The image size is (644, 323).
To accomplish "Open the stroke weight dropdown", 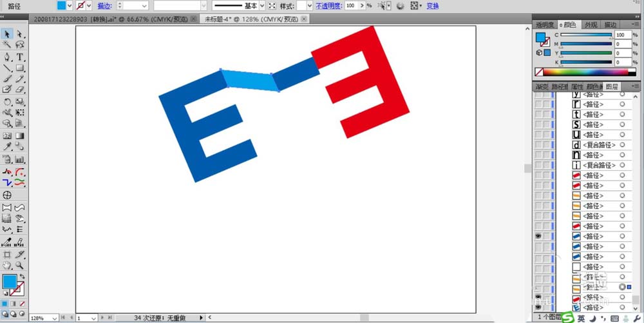I will [x=144, y=6].
